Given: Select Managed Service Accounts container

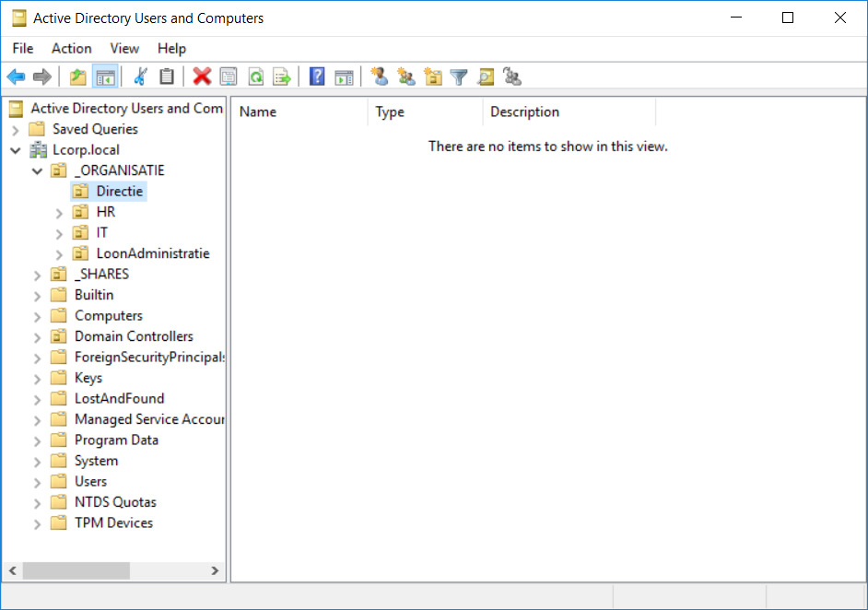Looking at the screenshot, I should point(149,419).
